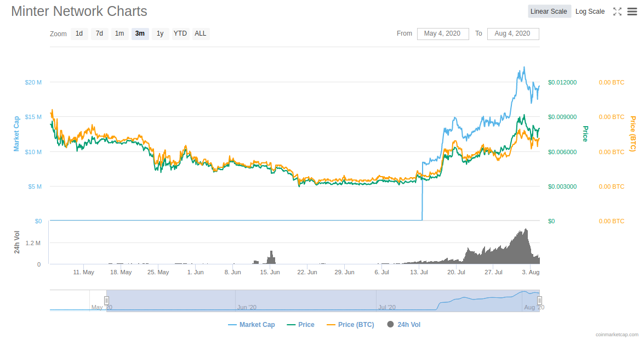Select Linear Scale option

[549, 12]
